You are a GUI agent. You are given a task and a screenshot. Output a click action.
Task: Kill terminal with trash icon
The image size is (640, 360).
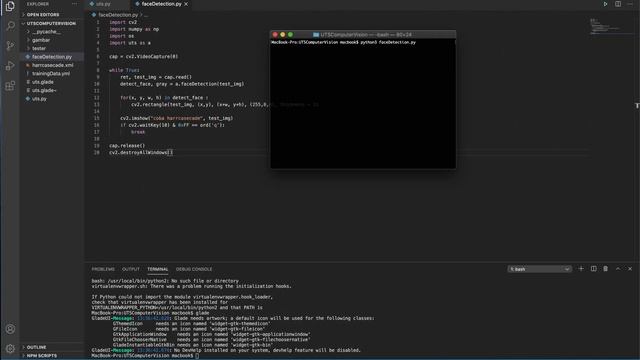coord(606,269)
